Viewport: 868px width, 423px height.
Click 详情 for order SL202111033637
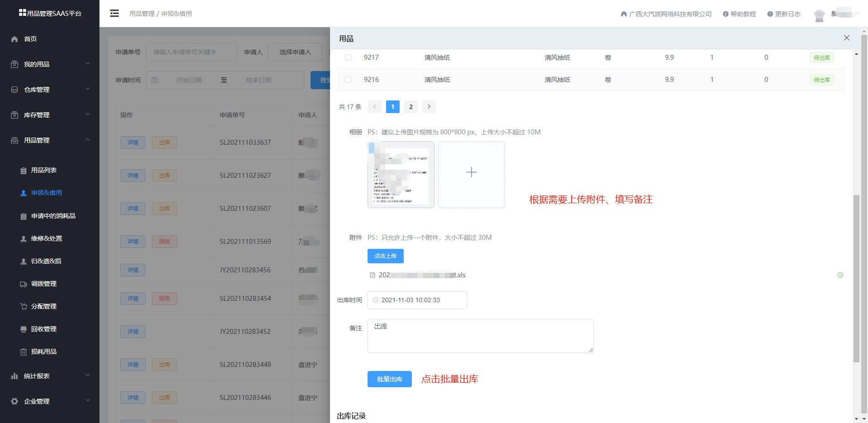[133, 143]
